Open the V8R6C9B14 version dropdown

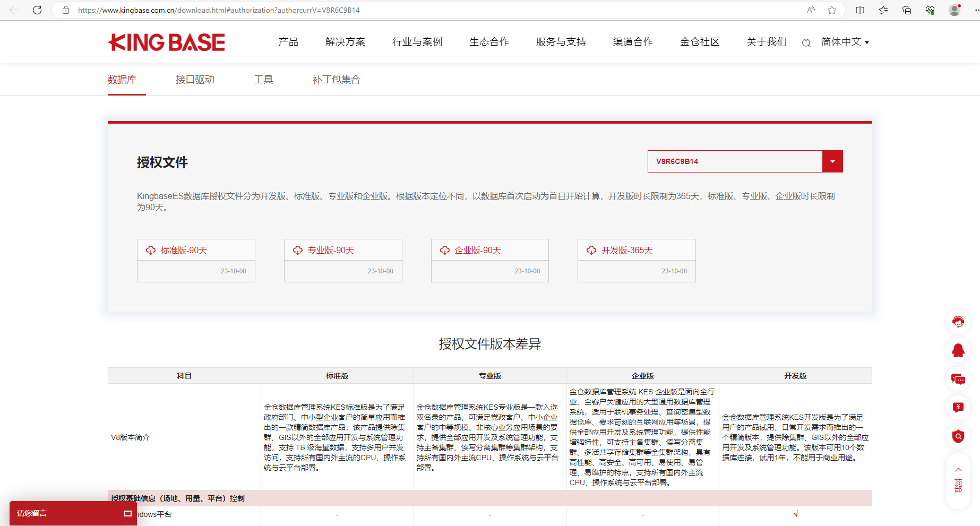(x=832, y=161)
